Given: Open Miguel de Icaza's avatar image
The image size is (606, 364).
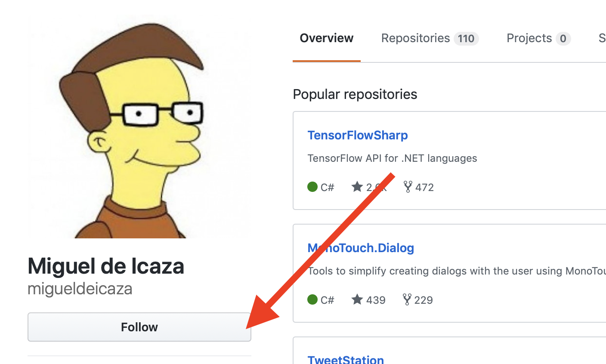Looking at the screenshot, I should point(139,128).
